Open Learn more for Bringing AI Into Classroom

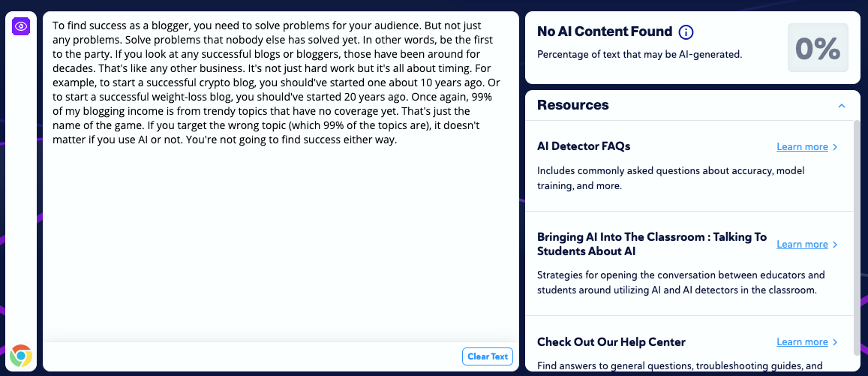pyautogui.click(x=802, y=244)
